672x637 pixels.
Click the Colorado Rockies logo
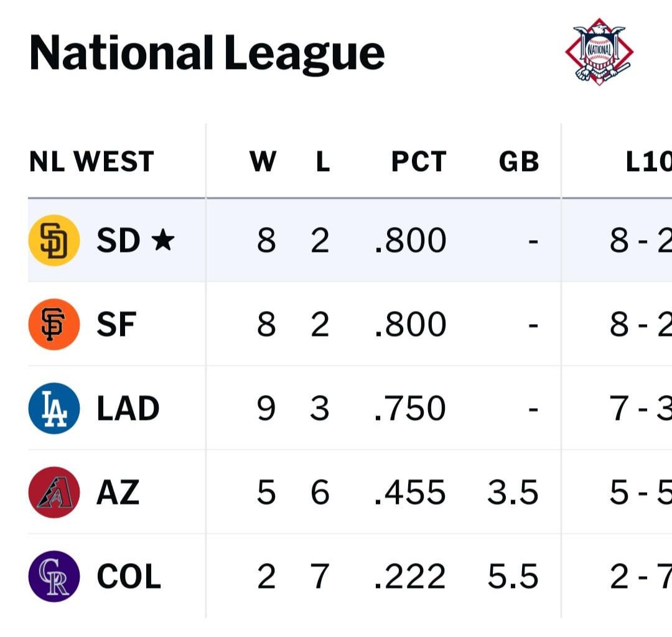tap(54, 576)
